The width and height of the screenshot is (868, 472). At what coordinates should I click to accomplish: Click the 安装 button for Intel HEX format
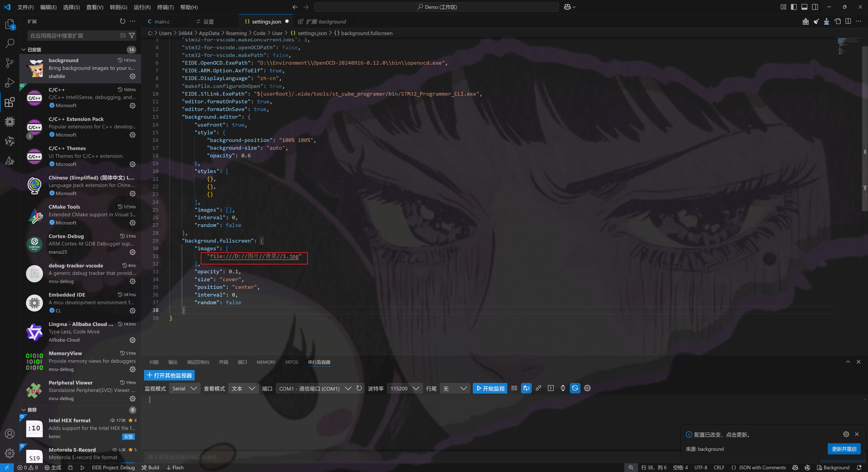[128, 437]
